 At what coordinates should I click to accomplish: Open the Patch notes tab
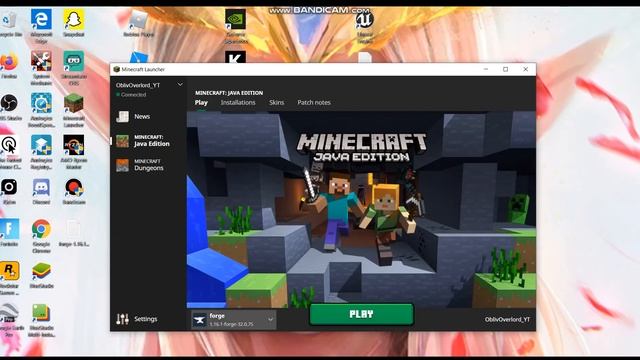point(314,102)
